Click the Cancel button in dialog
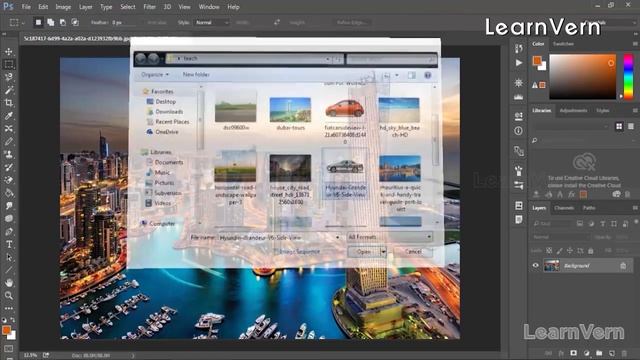This screenshot has height=360, width=640. [x=413, y=251]
